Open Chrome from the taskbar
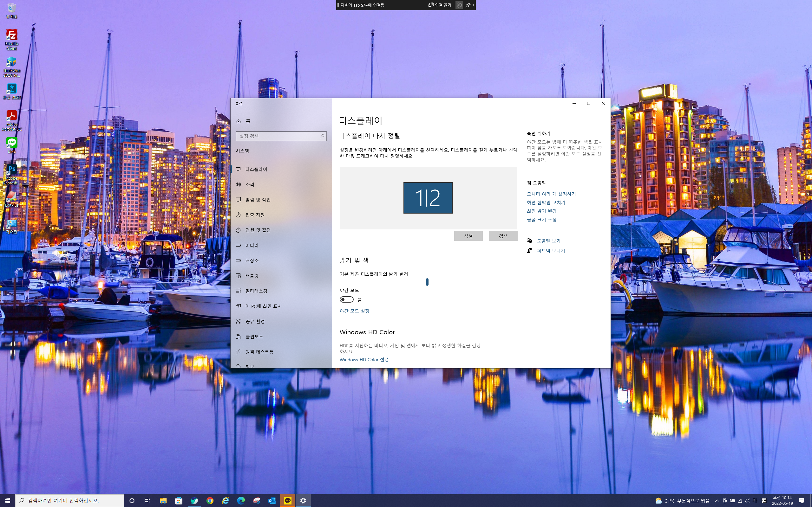812x507 pixels. tap(210, 501)
